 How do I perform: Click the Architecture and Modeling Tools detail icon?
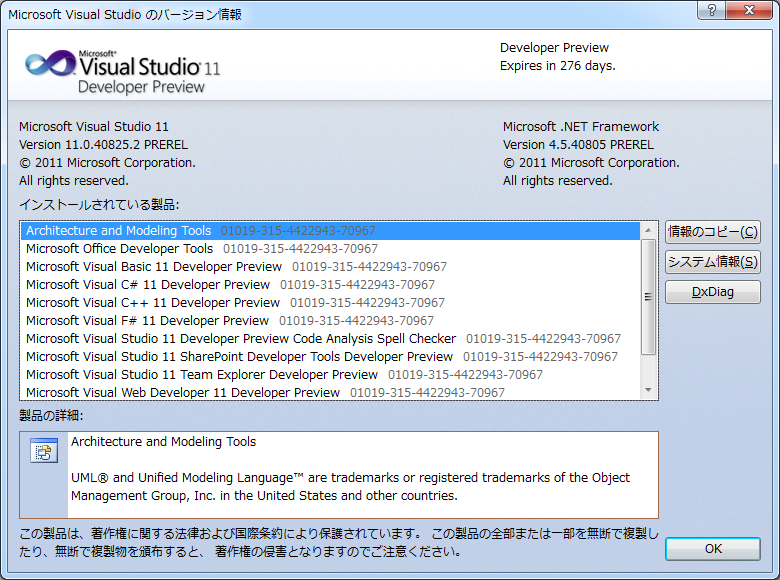[43, 452]
